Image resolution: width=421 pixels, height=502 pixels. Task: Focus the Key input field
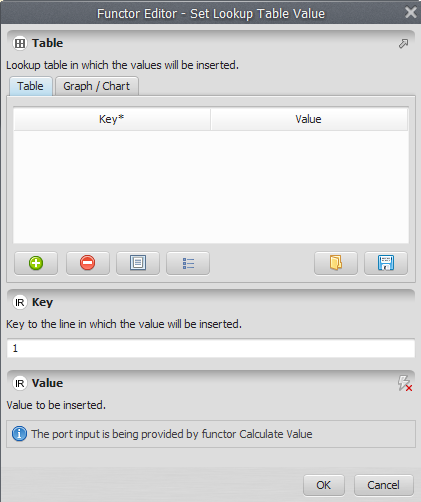pos(211,348)
